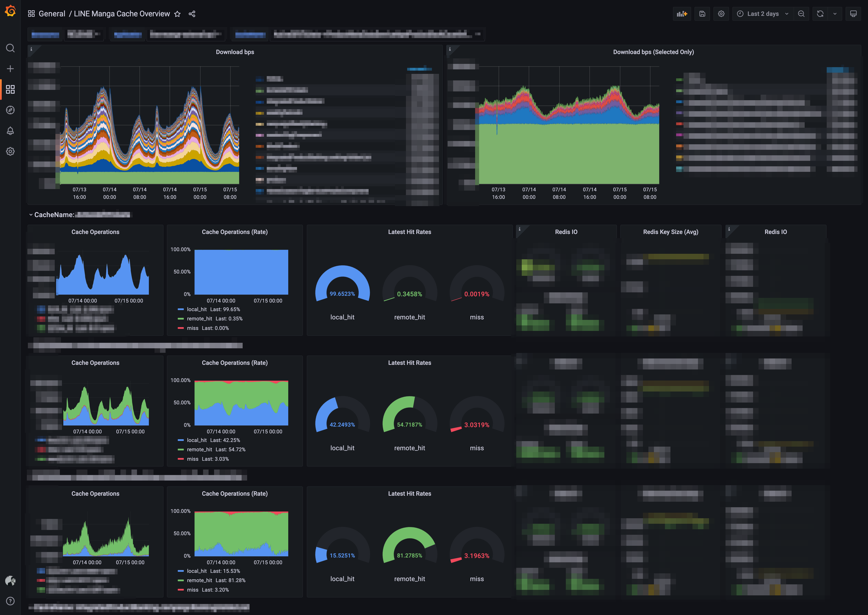The height and width of the screenshot is (615, 868).
Task: Open the first Latest Hit Rates panel menu
Action: coord(409,232)
